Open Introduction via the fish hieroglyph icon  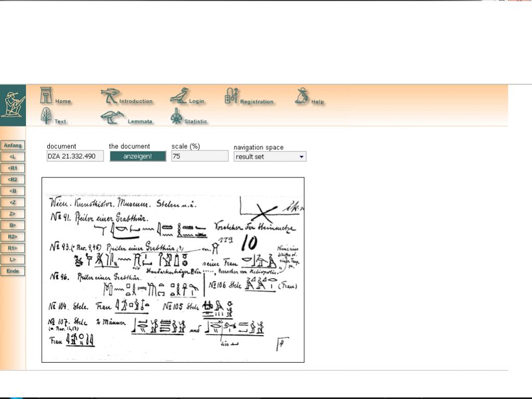(x=110, y=96)
